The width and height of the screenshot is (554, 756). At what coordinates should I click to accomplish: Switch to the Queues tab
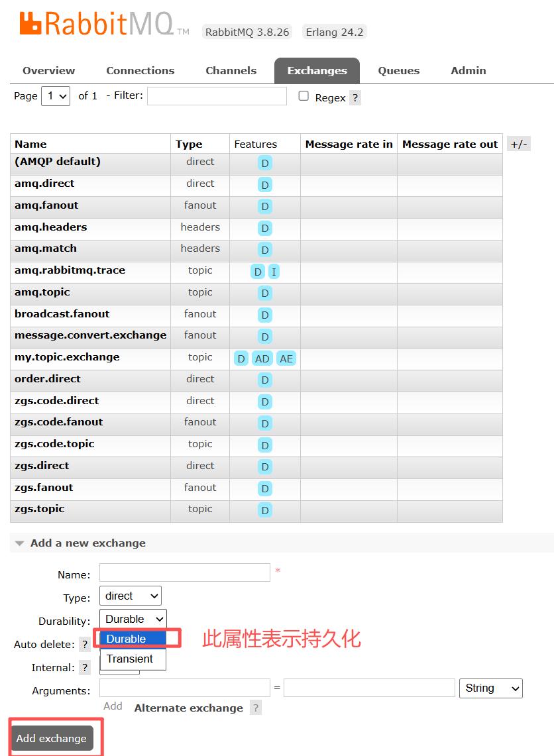[x=399, y=71]
